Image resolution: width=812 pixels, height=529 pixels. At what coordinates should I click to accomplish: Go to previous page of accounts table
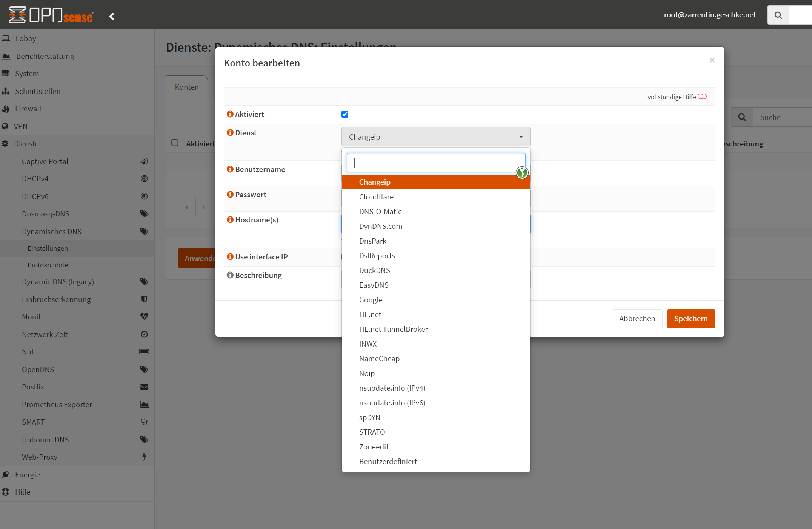click(204, 207)
